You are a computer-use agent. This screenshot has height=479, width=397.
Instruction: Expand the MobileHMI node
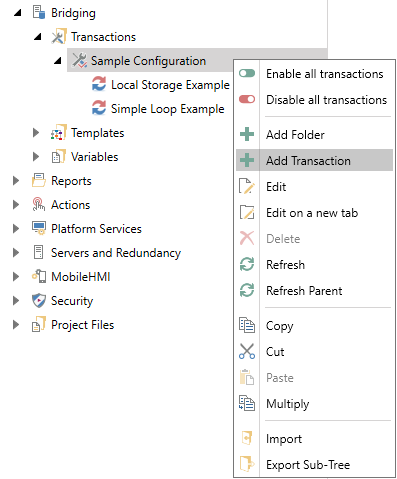pos(16,277)
